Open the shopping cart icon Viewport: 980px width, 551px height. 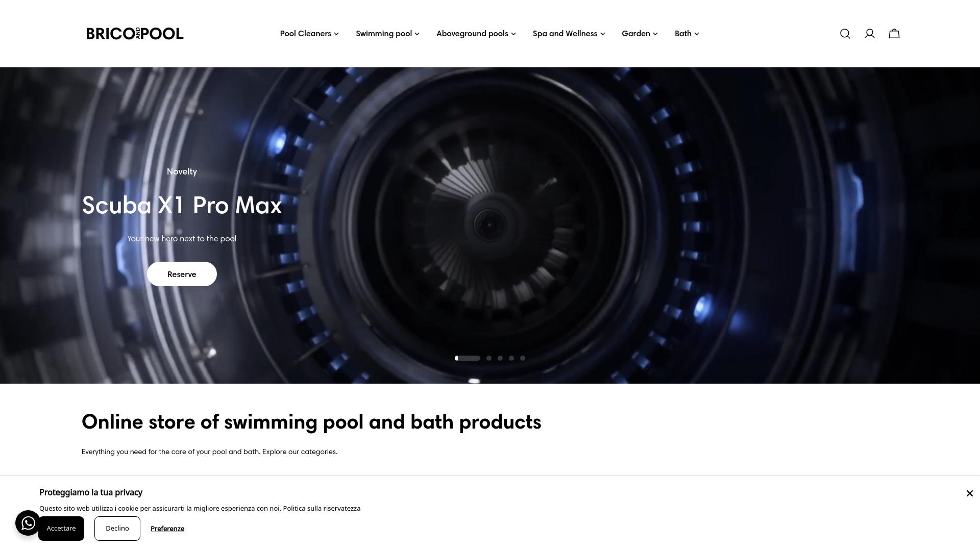[x=894, y=34]
